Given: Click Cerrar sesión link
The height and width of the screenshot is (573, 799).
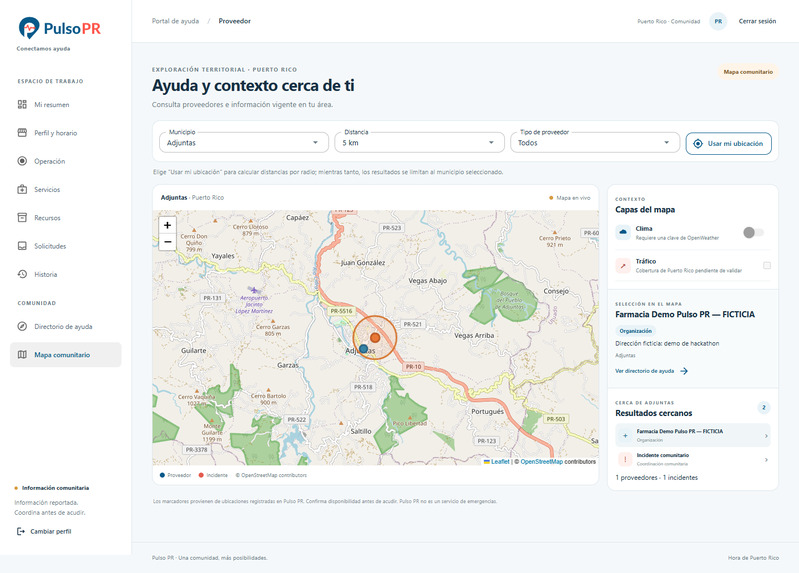Looking at the screenshot, I should pos(757,21).
